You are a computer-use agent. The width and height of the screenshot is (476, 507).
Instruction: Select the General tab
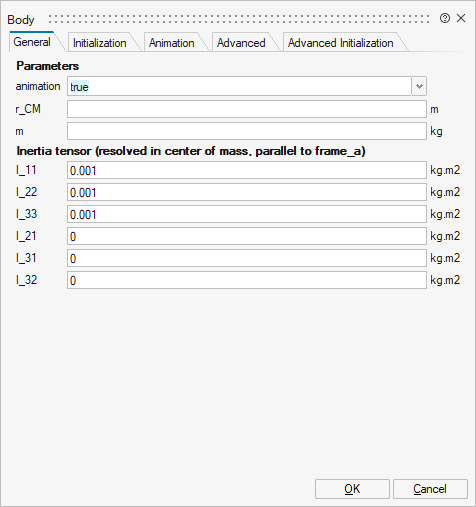click(32, 42)
